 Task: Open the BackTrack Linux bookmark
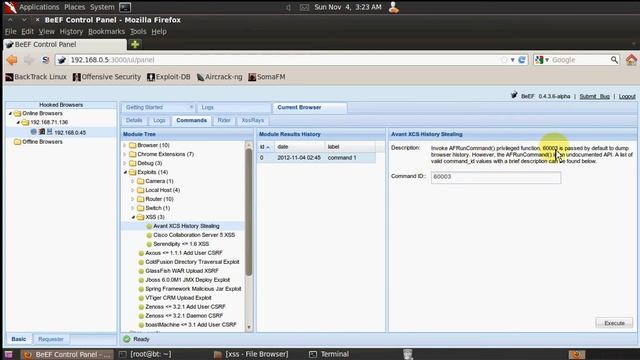[36, 77]
